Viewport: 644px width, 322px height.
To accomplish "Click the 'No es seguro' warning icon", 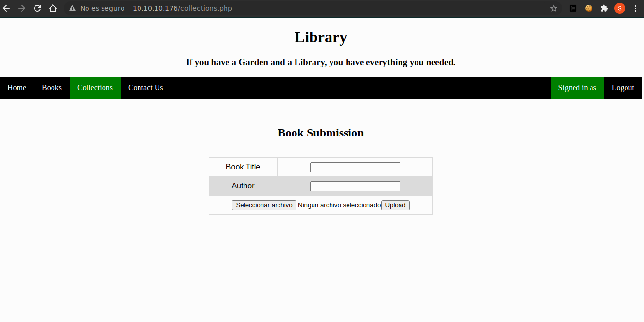I will click(x=72, y=8).
